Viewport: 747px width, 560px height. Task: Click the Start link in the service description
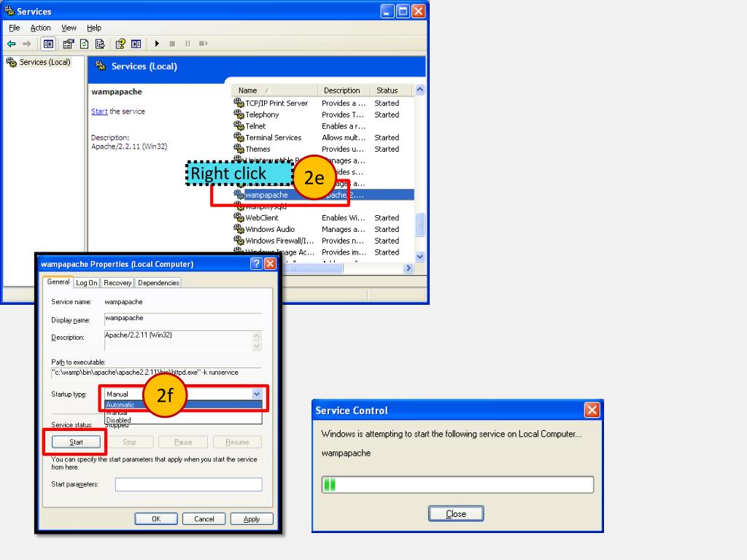click(99, 112)
